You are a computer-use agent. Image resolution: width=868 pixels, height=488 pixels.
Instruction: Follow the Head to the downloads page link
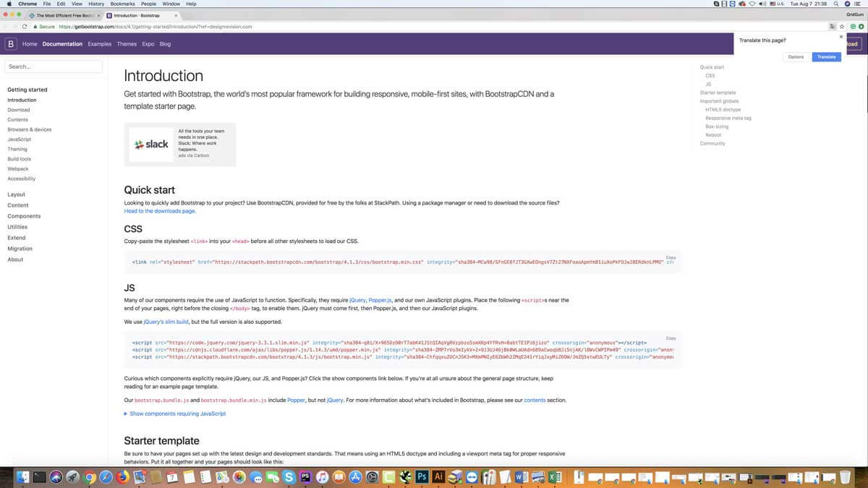160,211
